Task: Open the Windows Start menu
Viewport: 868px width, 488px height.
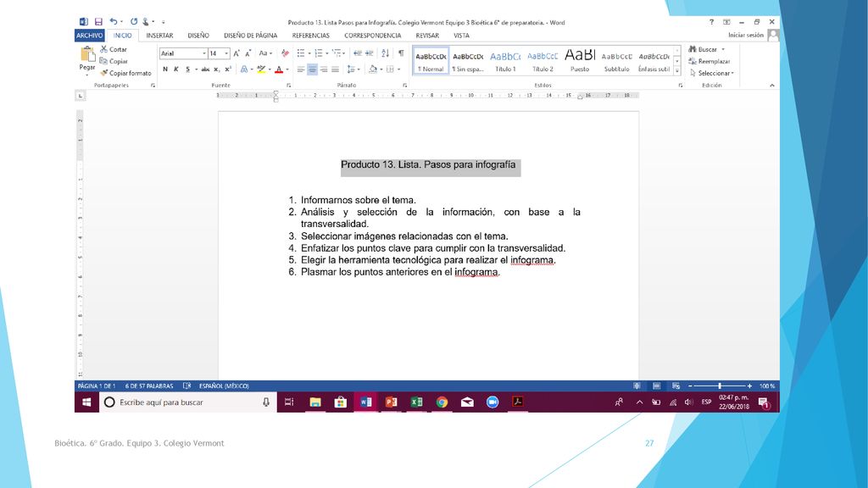Action: click(87, 402)
